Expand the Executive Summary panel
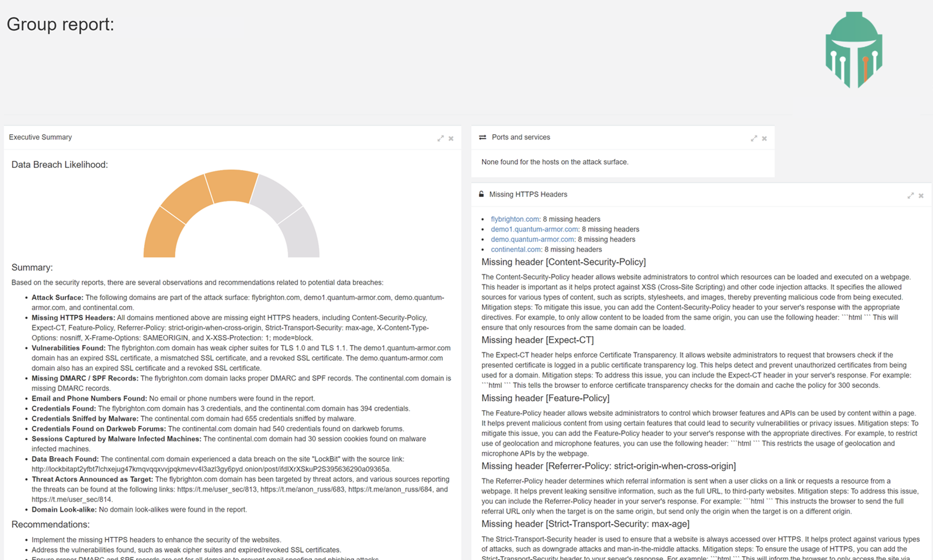 440,138
